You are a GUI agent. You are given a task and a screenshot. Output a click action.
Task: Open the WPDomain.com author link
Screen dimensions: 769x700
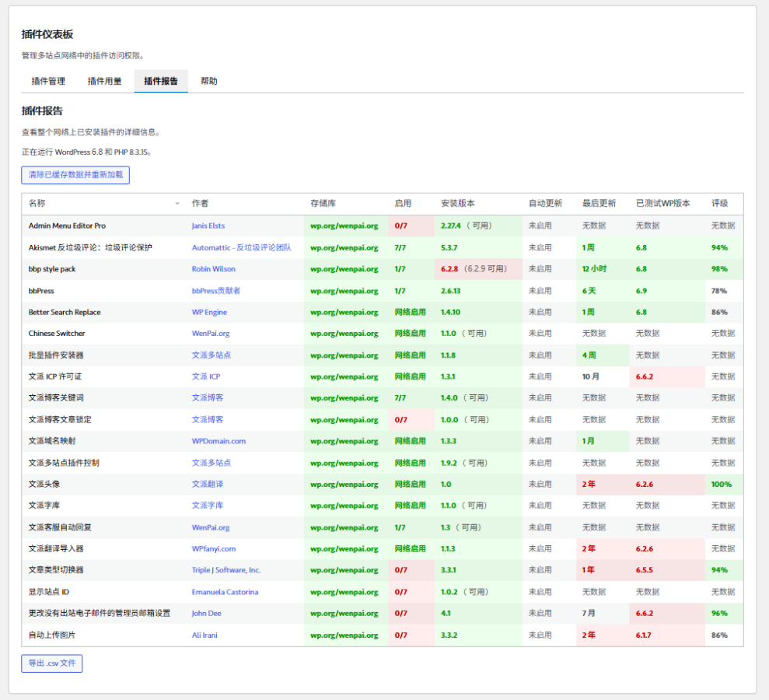218,441
